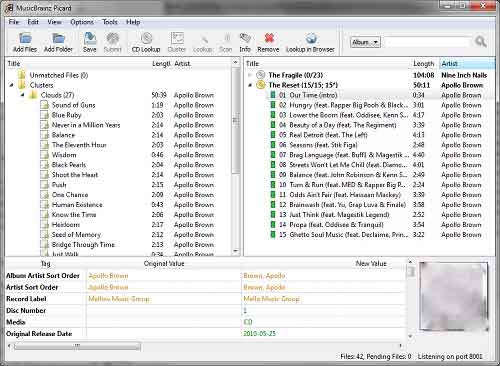Collapse the Clusters tree node
500x366 pixels.
[12, 85]
